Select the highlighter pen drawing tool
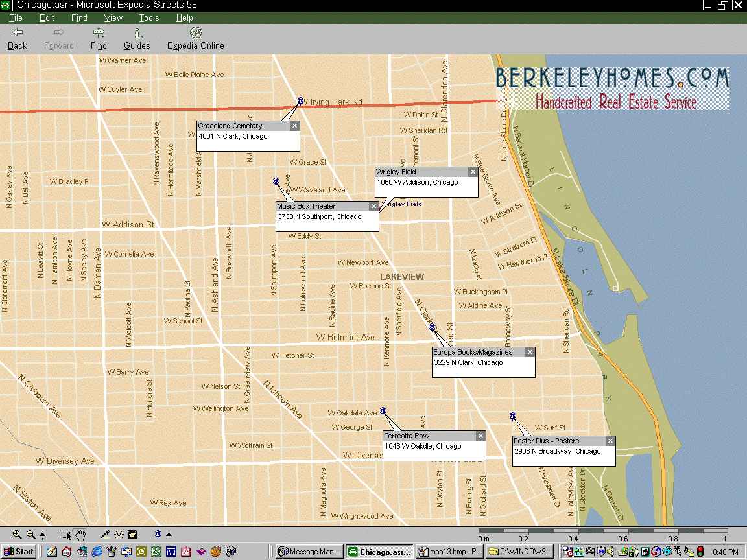This screenshot has width=747, height=560. (x=105, y=535)
